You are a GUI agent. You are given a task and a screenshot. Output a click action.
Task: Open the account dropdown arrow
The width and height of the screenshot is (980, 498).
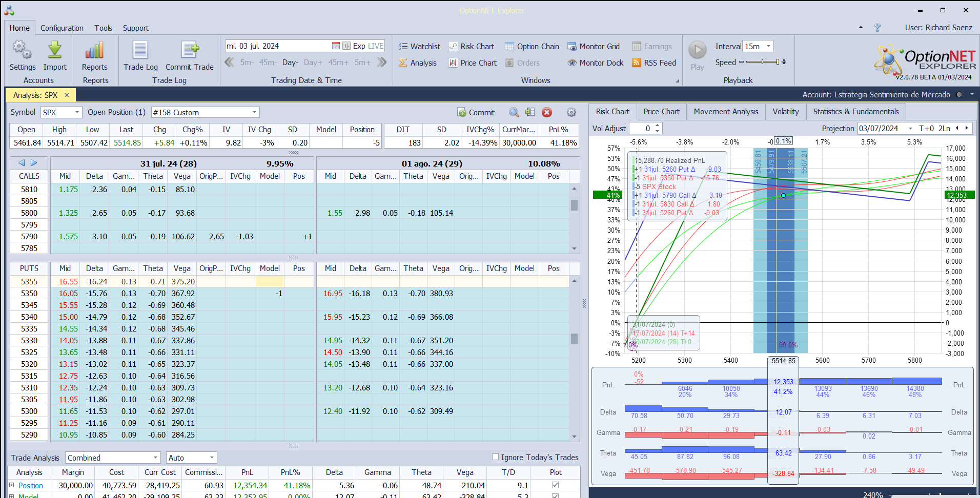[x=972, y=95]
